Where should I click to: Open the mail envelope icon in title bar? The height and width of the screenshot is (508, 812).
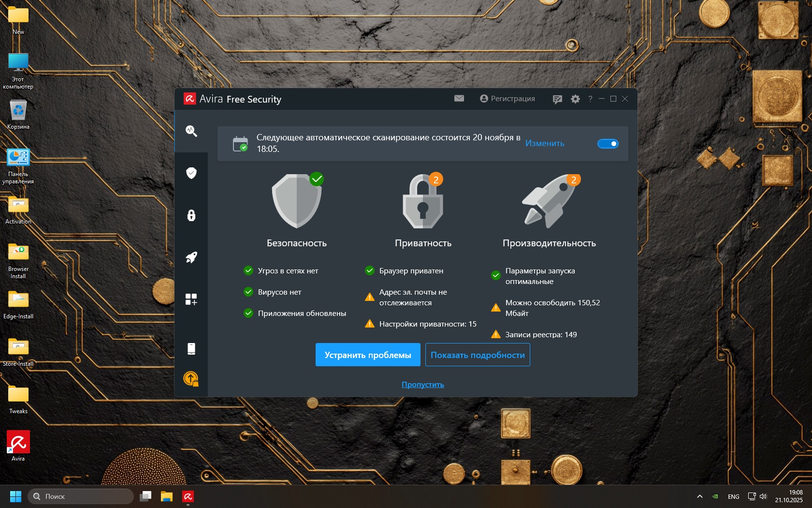(x=459, y=98)
